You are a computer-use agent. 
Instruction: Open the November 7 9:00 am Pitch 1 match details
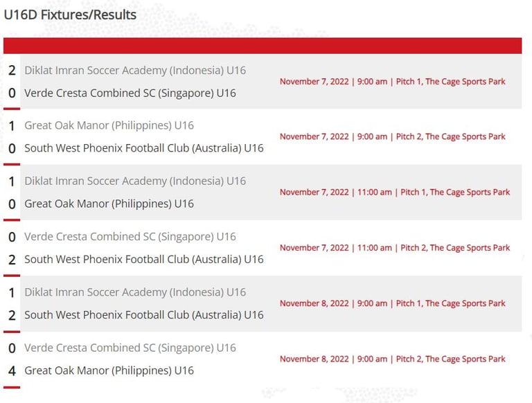393,82
